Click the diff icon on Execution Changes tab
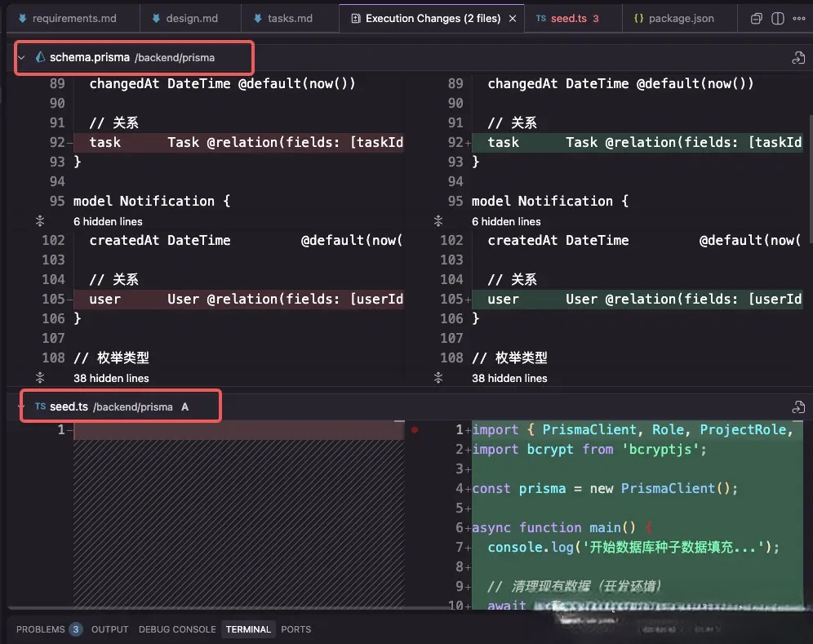 coord(354,16)
